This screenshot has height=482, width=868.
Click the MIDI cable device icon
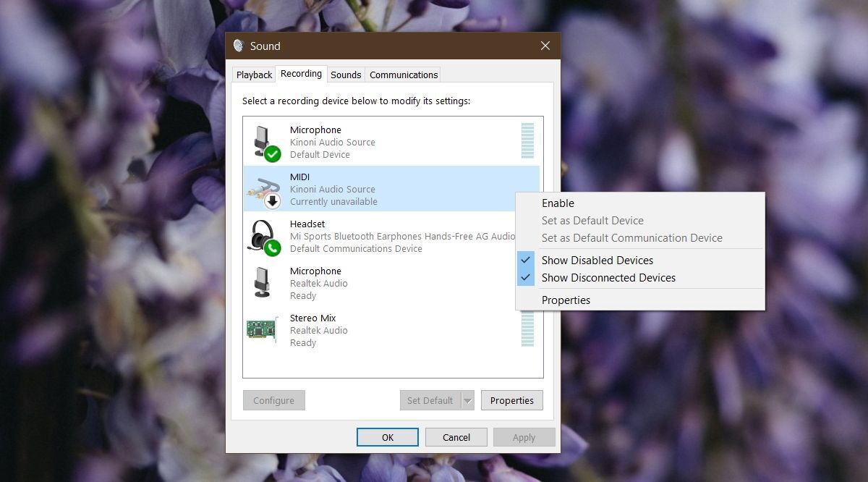point(262,187)
